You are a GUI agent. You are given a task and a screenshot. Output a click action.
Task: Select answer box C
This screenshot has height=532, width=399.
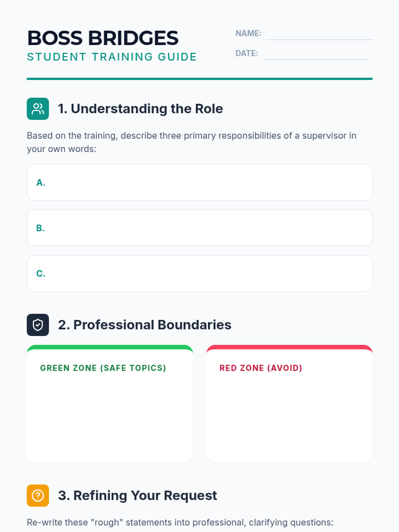(x=199, y=273)
